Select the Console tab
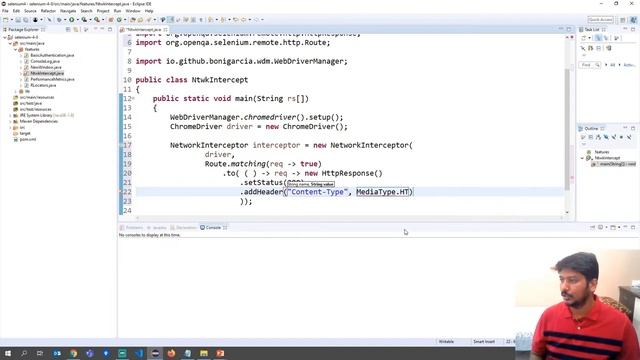Image resolution: width=640 pixels, height=360 pixels. 213,228
